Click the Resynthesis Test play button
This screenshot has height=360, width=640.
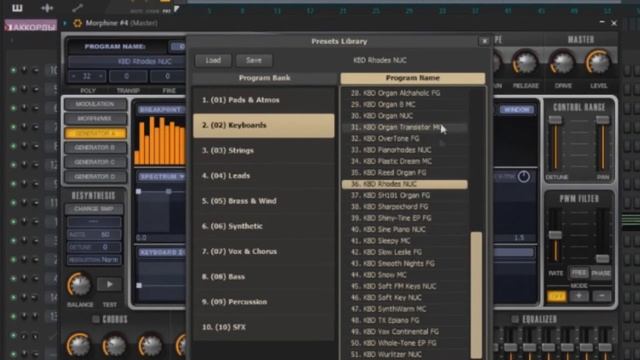click(x=109, y=284)
